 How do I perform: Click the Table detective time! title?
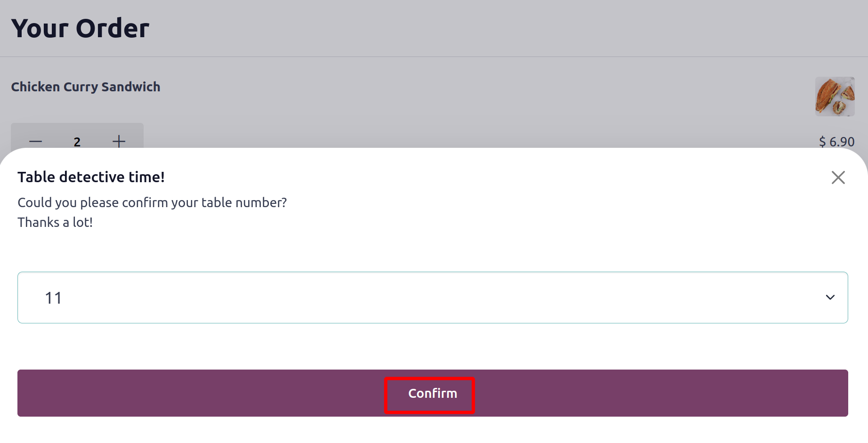click(91, 177)
